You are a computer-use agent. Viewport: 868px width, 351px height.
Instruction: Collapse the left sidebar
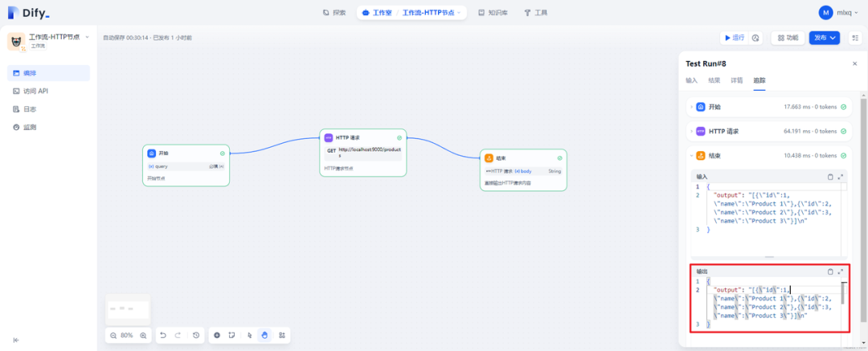(x=16, y=340)
